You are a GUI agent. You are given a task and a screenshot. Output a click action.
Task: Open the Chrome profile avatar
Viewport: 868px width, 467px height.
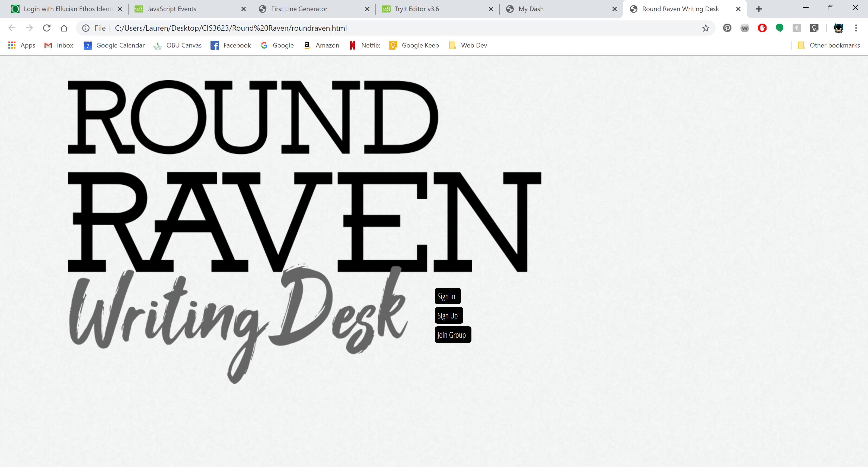(x=839, y=28)
